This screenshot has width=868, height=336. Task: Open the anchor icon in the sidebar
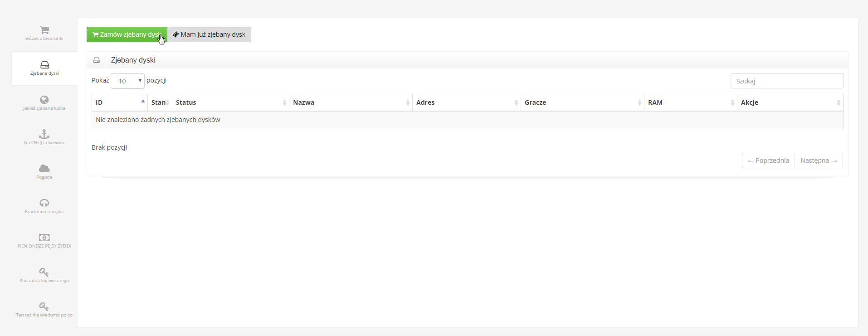pos(44,134)
